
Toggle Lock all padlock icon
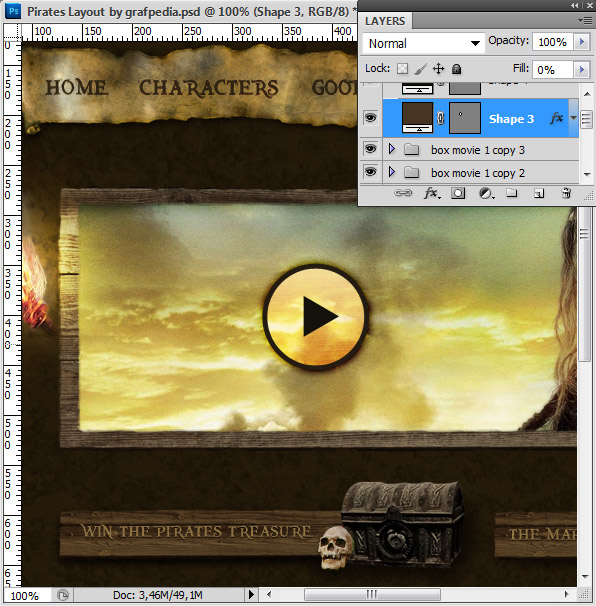(x=456, y=69)
